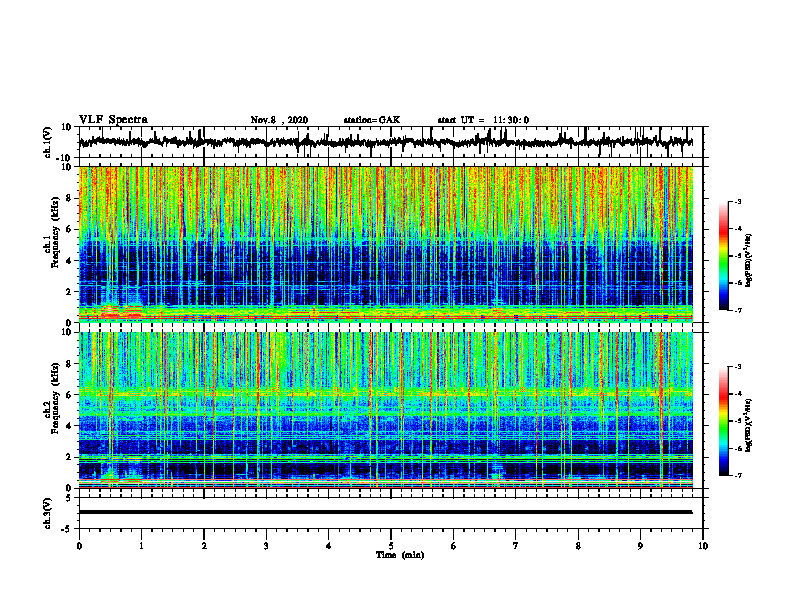
Task: Click the log(PSD) label beside ch.2 colorbar
Action: point(749,425)
